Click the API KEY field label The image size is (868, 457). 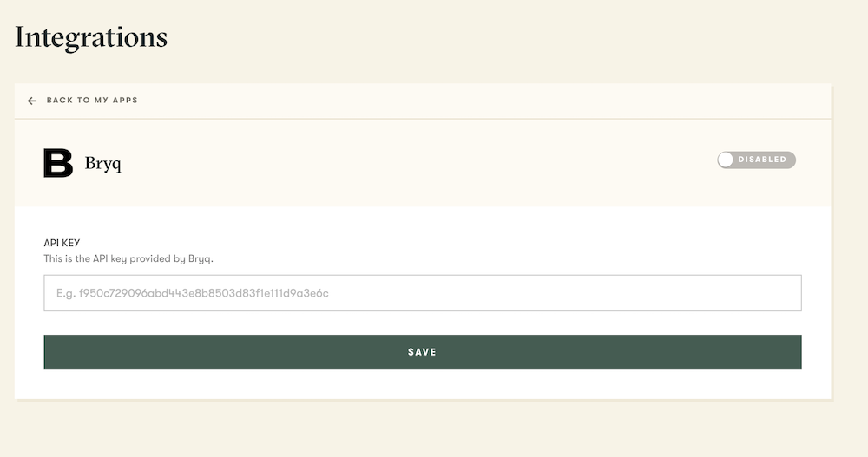(62, 244)
